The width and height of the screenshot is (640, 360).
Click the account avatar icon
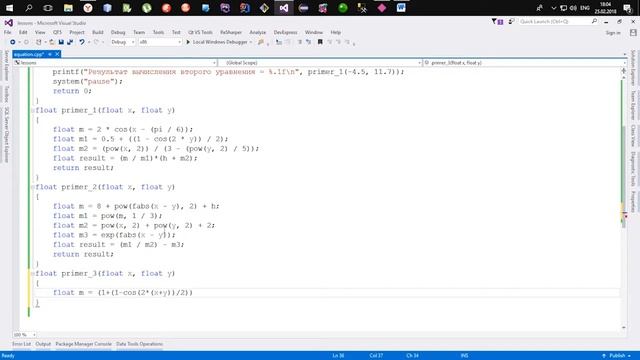[x=633, y=33]
